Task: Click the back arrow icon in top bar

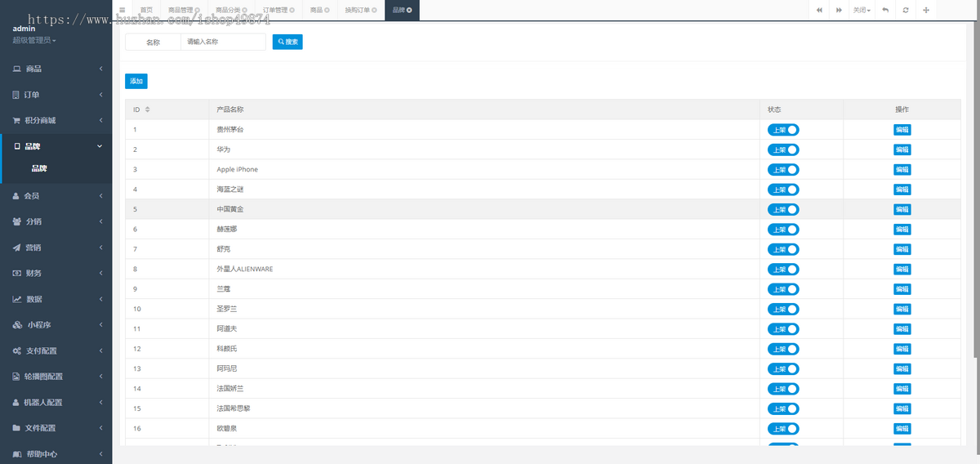Action: [x=885, y=10]
